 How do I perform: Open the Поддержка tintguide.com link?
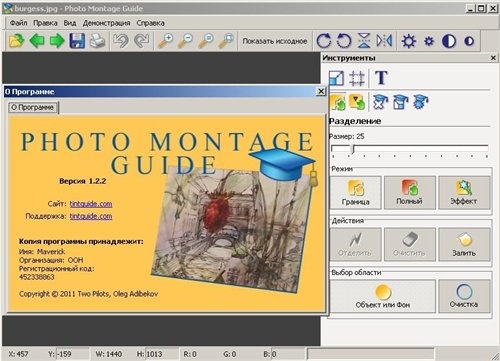click(91, 216)
